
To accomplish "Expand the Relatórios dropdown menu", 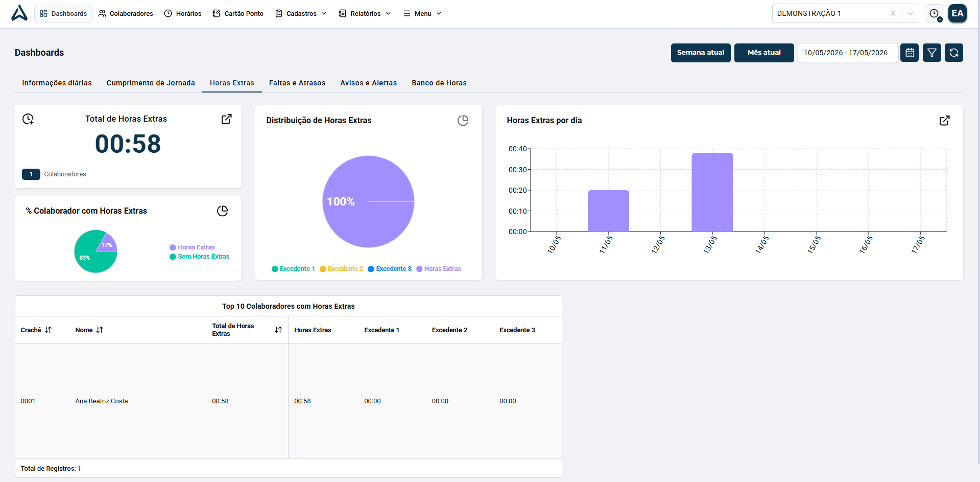I will click(x=365, y=13).
